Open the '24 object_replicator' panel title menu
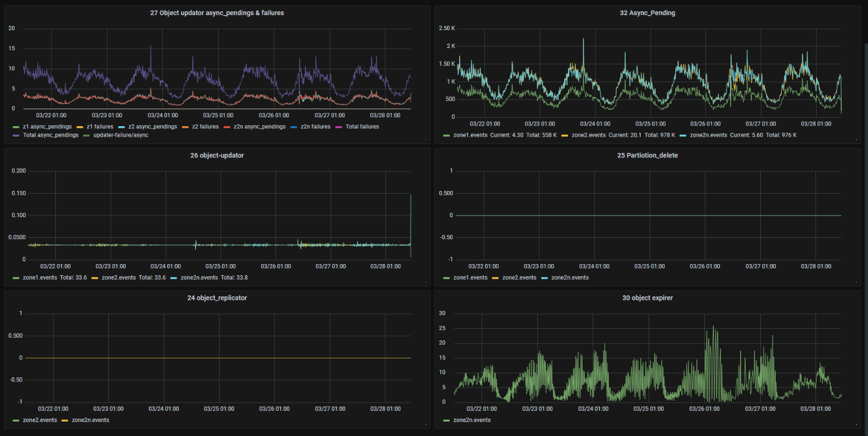868x436 pixels. [x=217, y=298]
